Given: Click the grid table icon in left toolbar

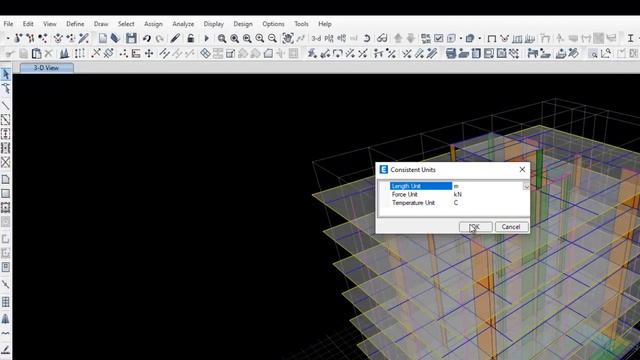Looking at the screenshot, I should point(6,302).
